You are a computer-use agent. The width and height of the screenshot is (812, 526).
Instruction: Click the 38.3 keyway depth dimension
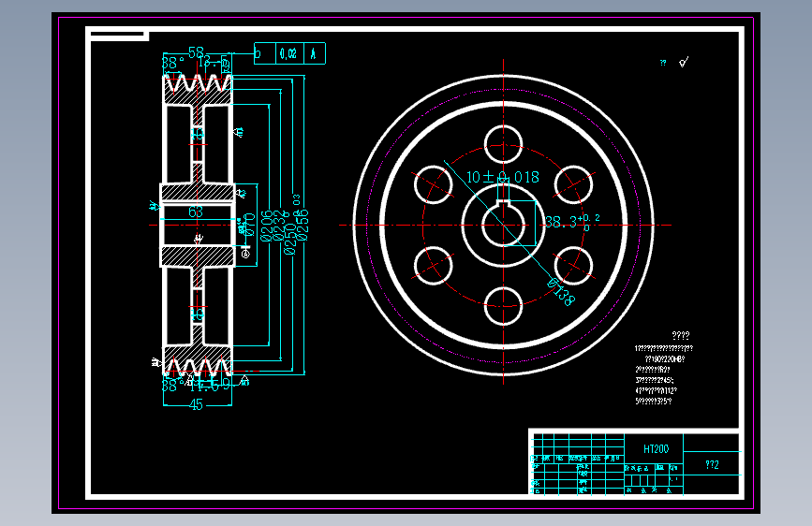571,222
